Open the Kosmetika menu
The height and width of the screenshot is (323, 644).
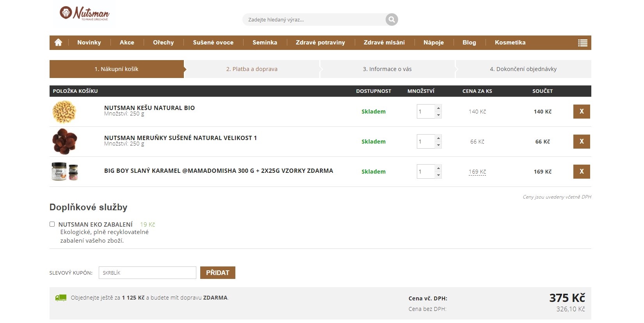[510, 43]
